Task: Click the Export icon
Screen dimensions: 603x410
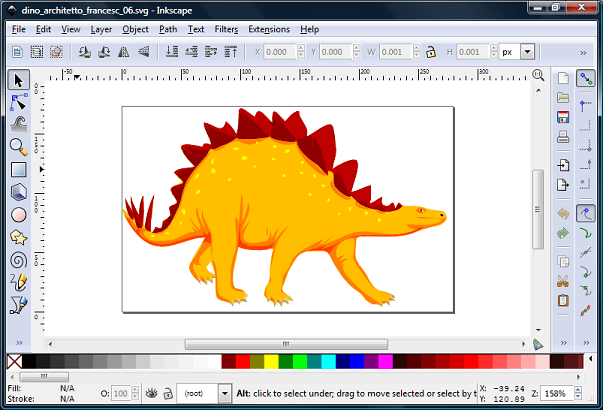Action: pyautogui.click(x=563, y=185)
